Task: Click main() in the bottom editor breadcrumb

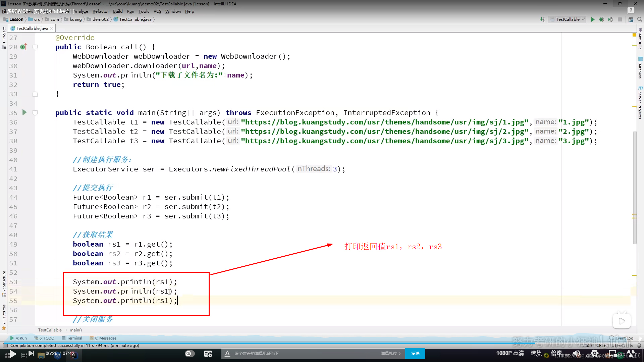Action: click(76, 330)
